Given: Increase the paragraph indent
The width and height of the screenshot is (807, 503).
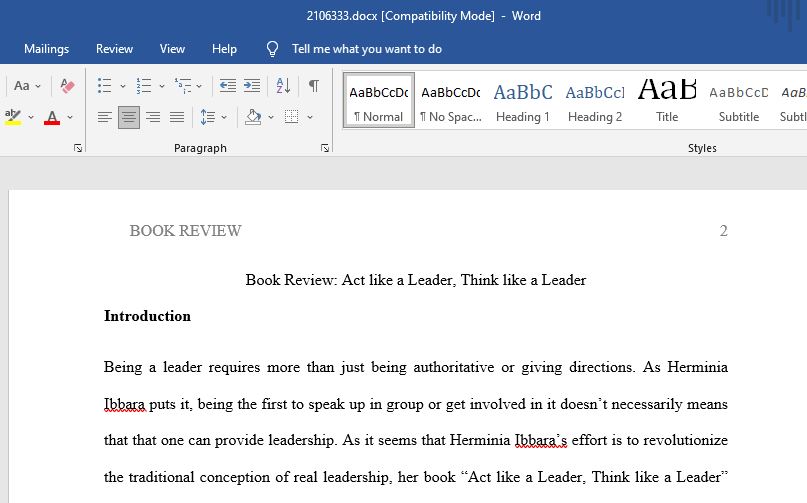Looking at the screenshot, I should [x=252, y=85].
